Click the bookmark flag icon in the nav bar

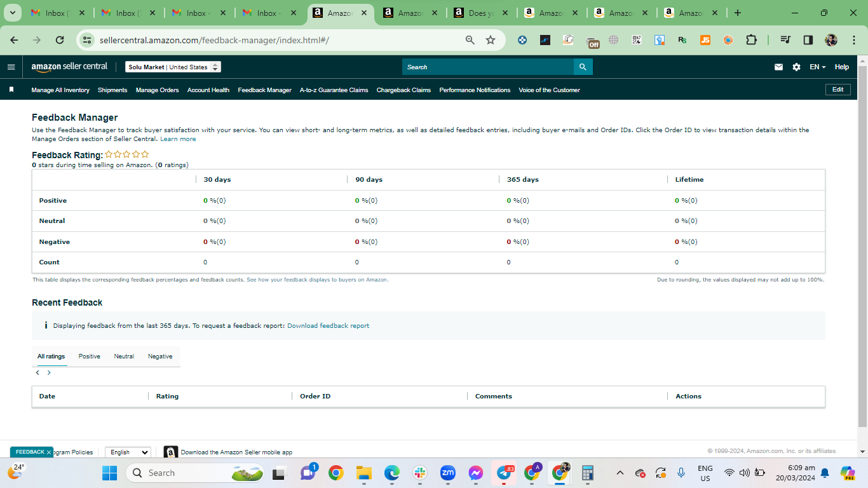[x=11, y=90]
